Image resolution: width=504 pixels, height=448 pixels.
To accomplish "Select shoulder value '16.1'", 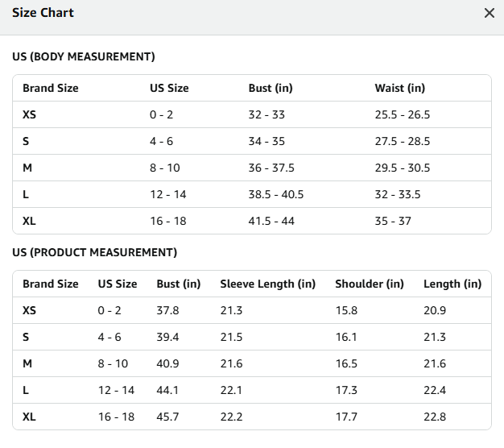I will tap(346, 337).
